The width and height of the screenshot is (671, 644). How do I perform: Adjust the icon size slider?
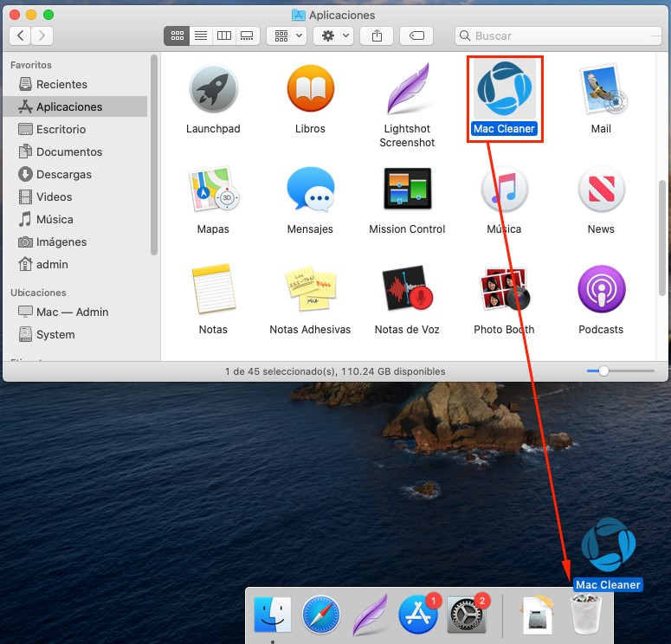(x=603, y=370)
